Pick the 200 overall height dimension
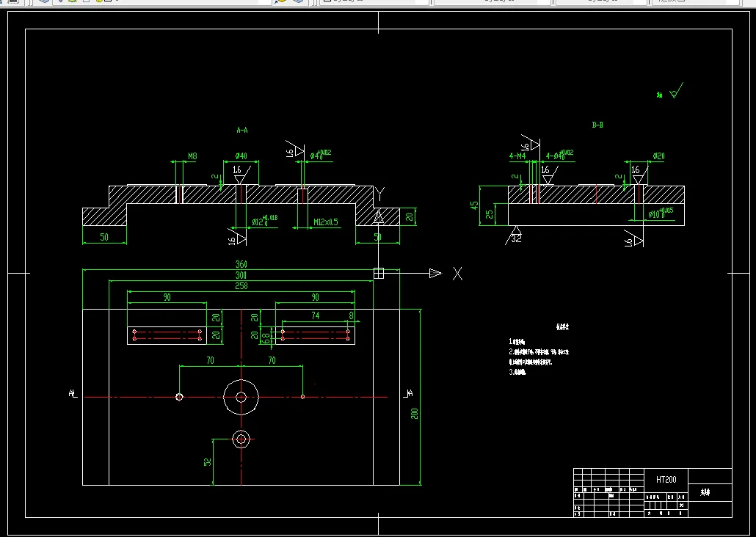 (414, 413)
